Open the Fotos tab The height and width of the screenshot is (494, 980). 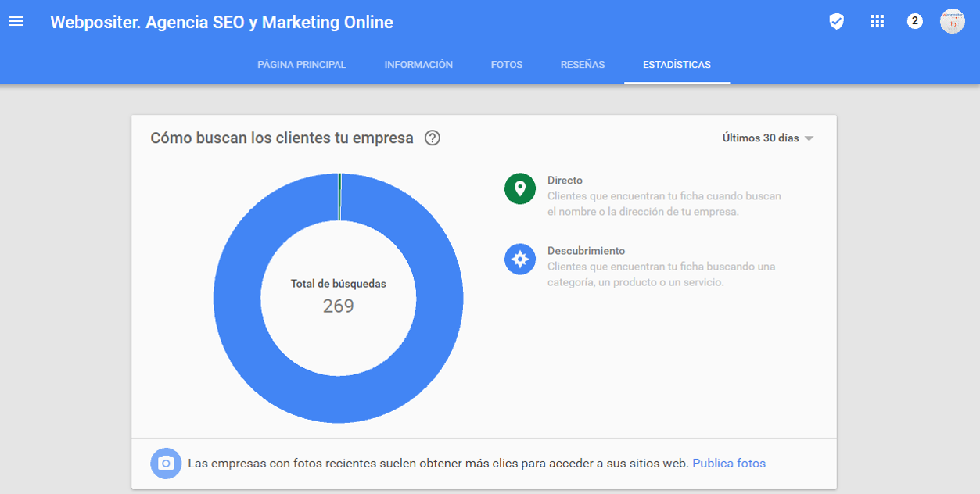tap(506, 65)
